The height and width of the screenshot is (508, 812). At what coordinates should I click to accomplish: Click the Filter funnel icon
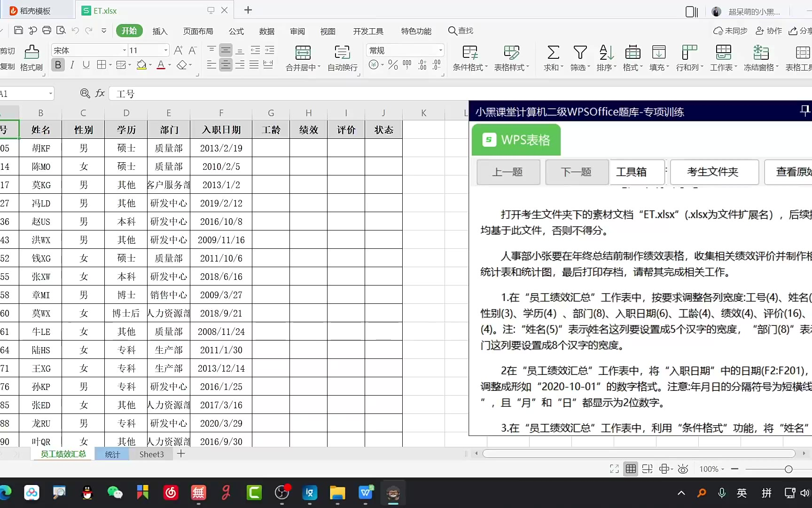580,53
